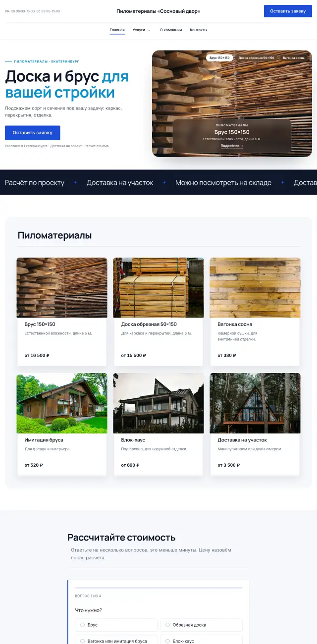This screenshot has height=644, width=317.
Task: Open the Брус 150×150 card photo
Action: point(62,288)
